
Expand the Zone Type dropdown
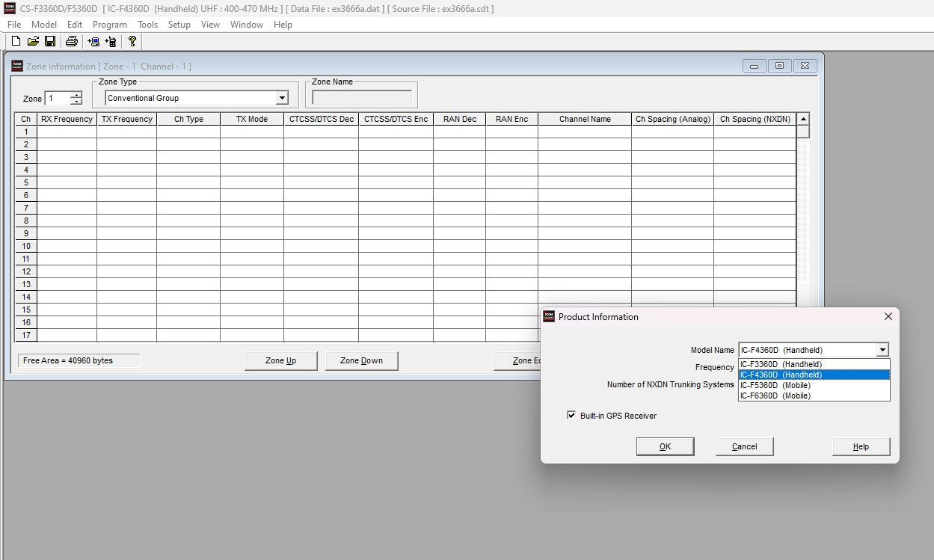(x=282, y=98)
